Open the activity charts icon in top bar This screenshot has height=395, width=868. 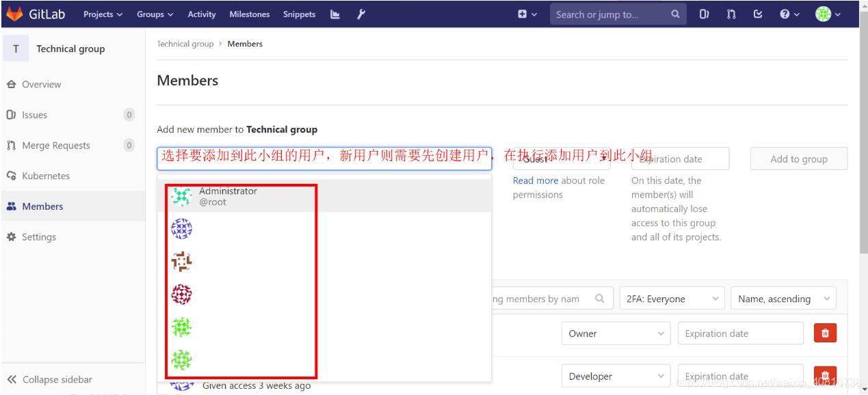click(334, 14)
